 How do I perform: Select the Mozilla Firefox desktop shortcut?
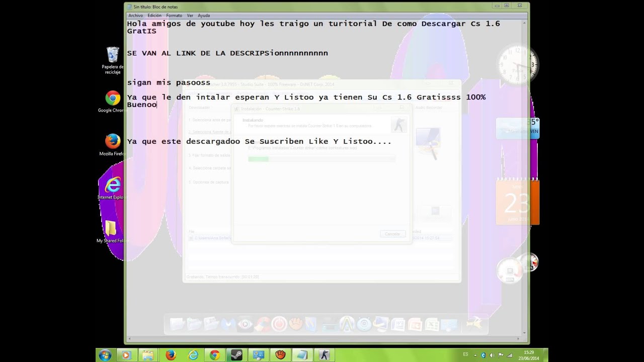(112, 145)
